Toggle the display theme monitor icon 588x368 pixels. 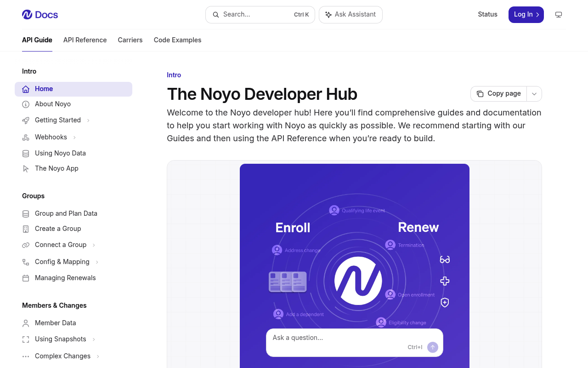[559, 15]
